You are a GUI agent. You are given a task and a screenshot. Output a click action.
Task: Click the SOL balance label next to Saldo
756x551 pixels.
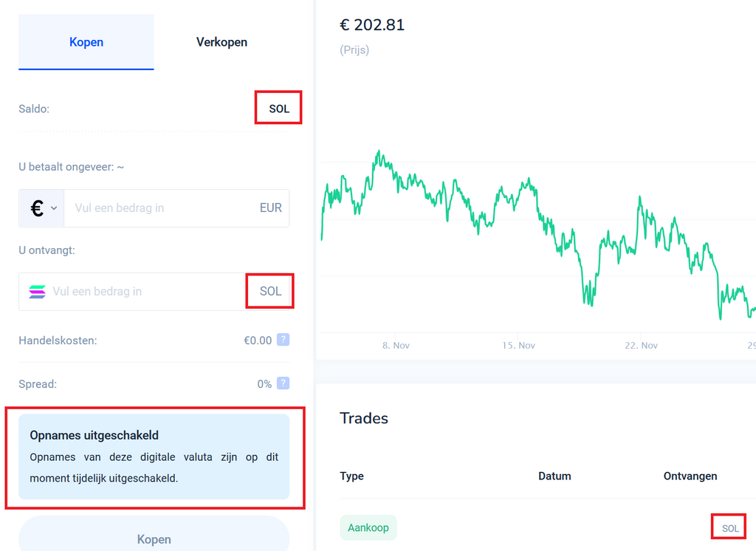(x=279, y=109)
